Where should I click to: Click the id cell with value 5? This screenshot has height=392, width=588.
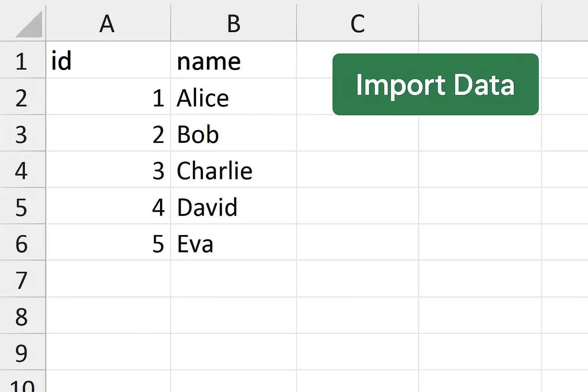point(108,242)
